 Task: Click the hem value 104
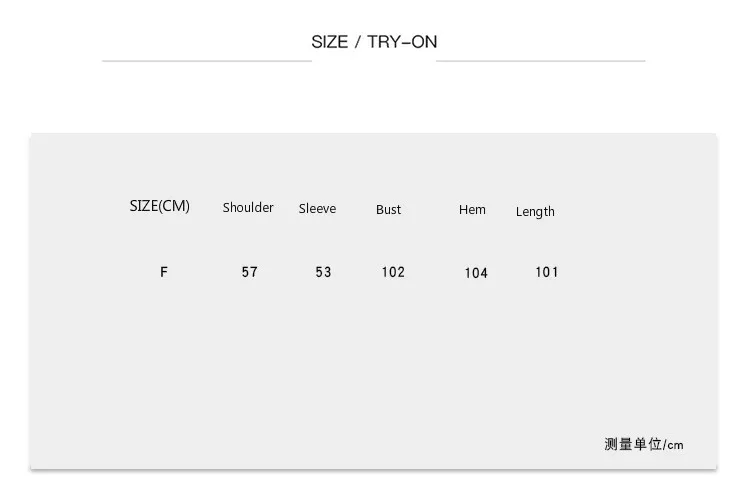pos(476,273)
